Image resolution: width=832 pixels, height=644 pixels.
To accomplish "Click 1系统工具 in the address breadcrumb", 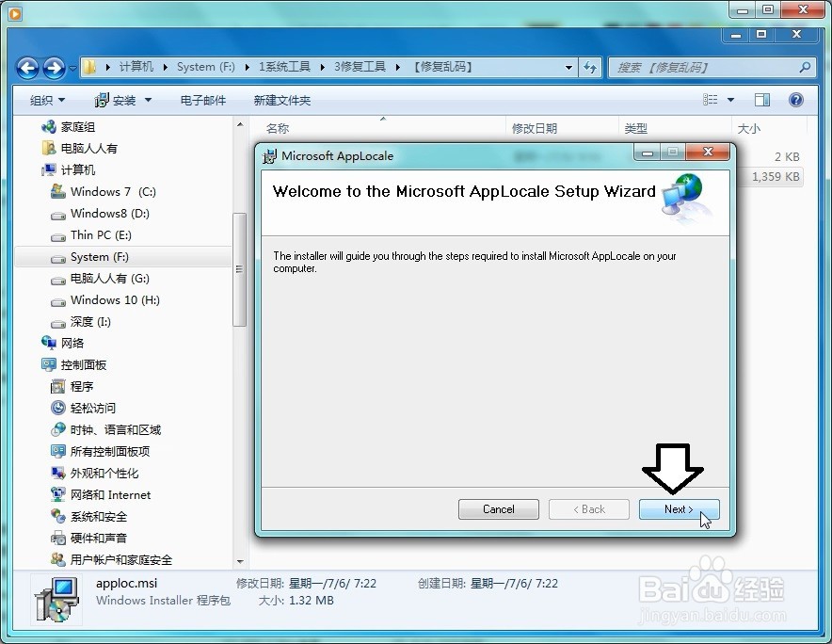I will 284,67.
